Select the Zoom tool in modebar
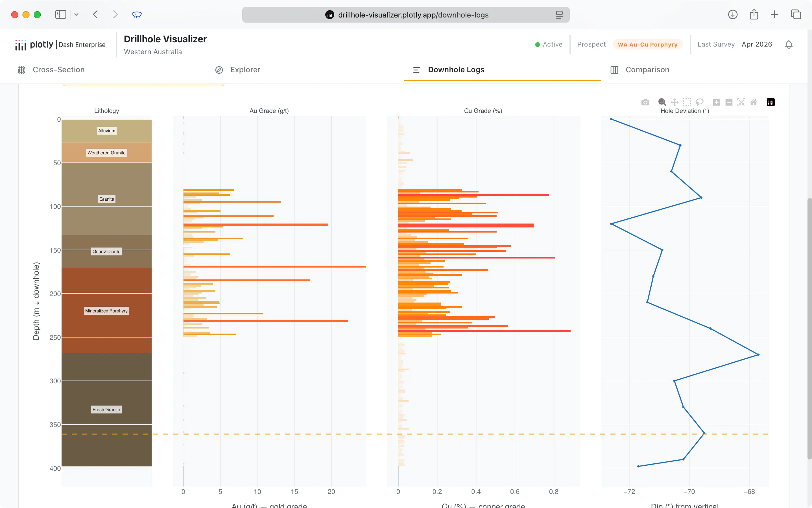 [x=662, y=102]
